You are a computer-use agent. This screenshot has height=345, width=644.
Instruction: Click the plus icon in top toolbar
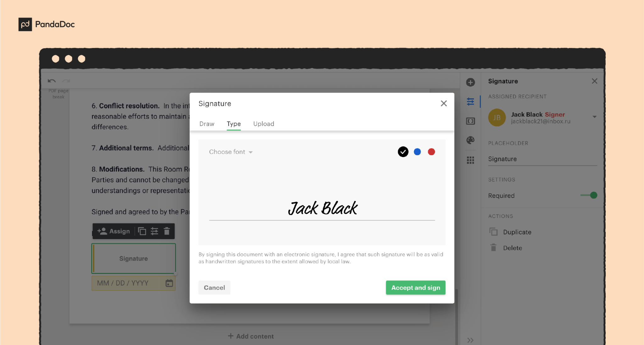(x=470, y=82)
